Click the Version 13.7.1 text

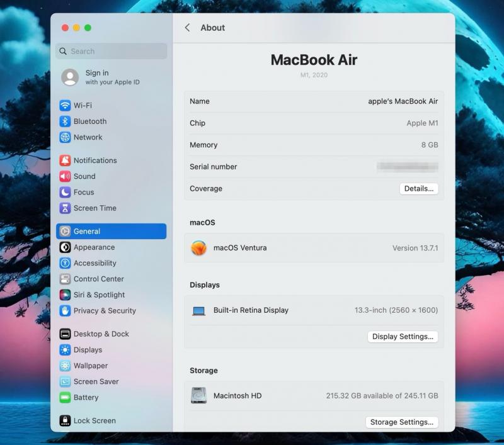tap(415, 248)
